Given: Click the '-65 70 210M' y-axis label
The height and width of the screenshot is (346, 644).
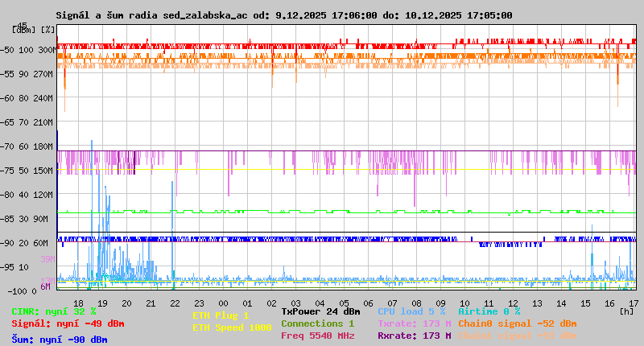Looking at the screenshot, I should [x=27, y=123].
